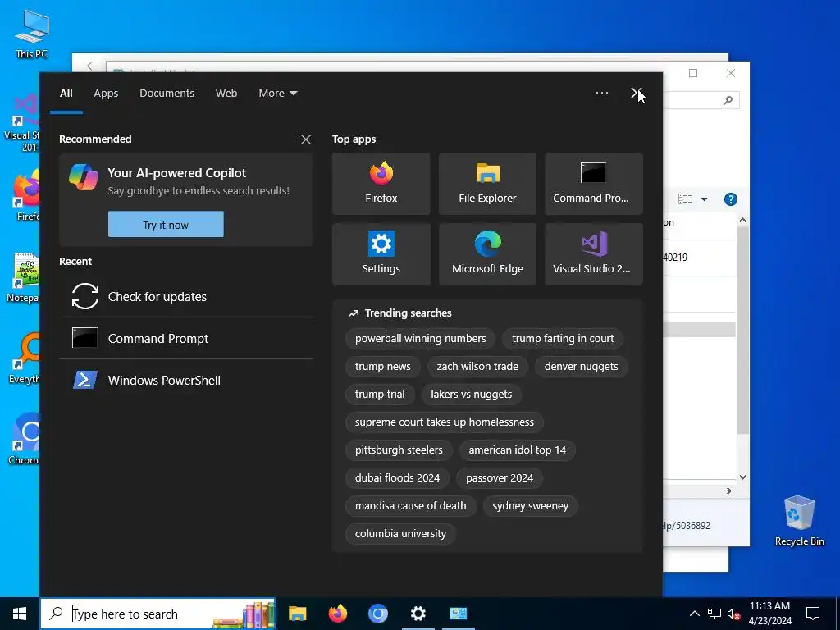
Task: Search trending 'zach wilson trade'
Action: click(x=477, y=367)
